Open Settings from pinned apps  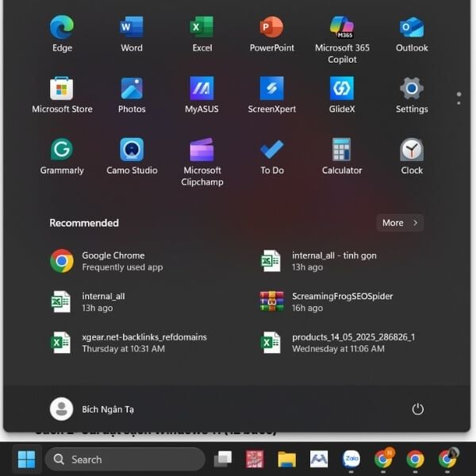[x=412, y=95]
